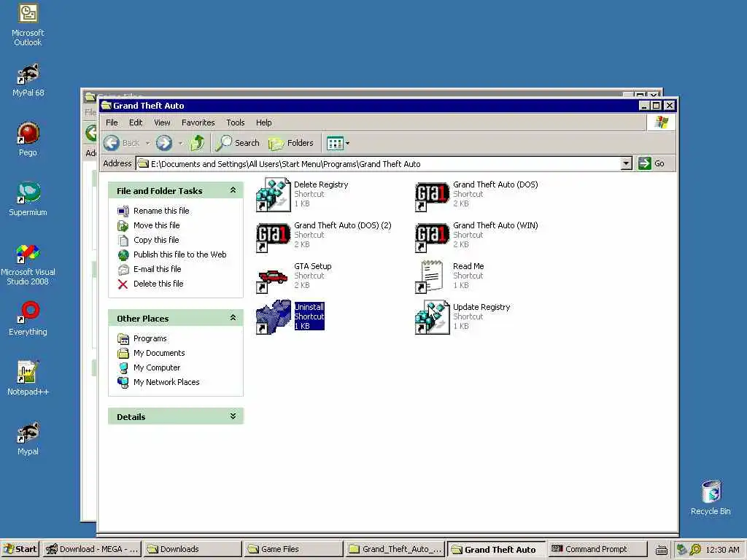
Task: Go up one folder level
Action: click(x=197, y=143)
